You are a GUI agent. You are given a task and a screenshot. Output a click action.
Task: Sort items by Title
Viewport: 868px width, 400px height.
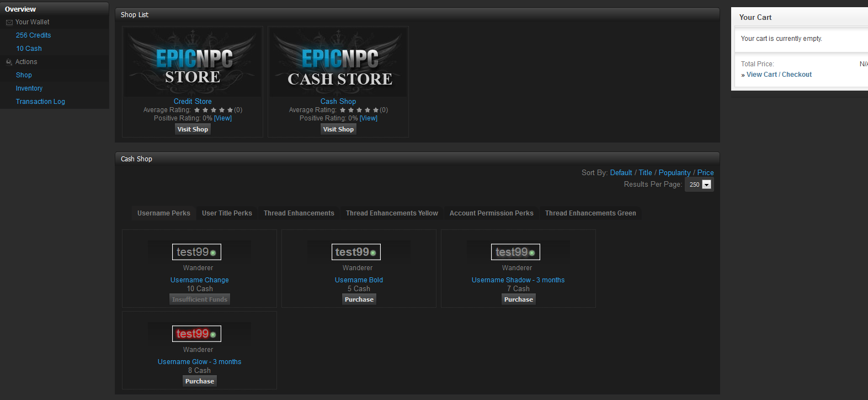tap(645, 173)
